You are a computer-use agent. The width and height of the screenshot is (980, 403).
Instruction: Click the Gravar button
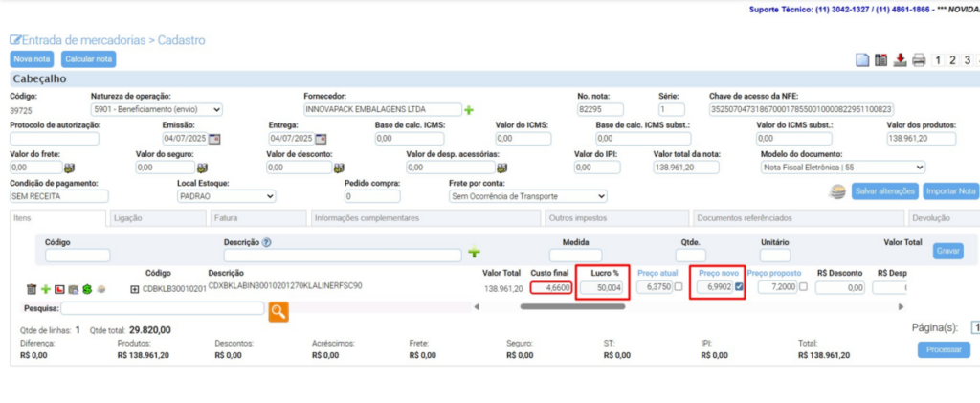pos(948,251)
